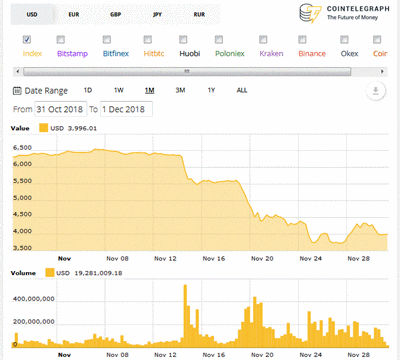The height and width of the screenshot is (360, 400).
Task: Click the Value legend yellow swatch
Action: pos(44,128)
